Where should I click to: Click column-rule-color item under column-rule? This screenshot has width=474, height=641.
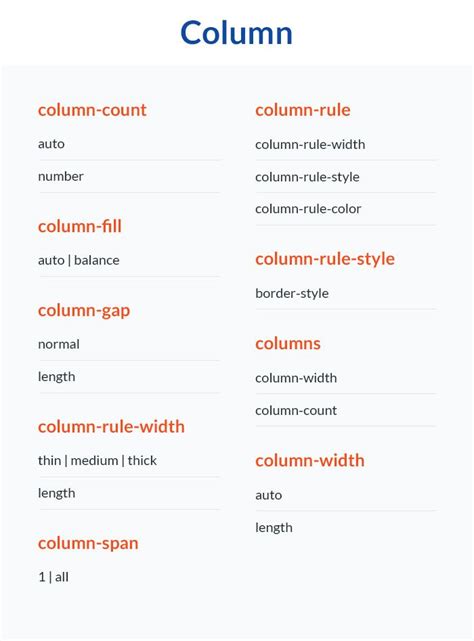pyautogui.click(x=308, y=209)
